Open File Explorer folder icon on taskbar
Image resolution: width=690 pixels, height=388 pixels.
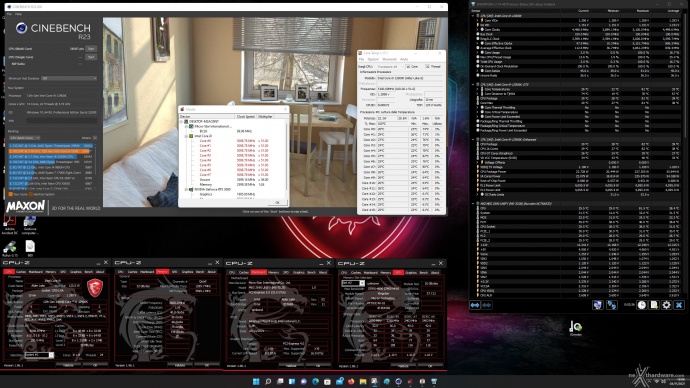click(x=363, y=381)
